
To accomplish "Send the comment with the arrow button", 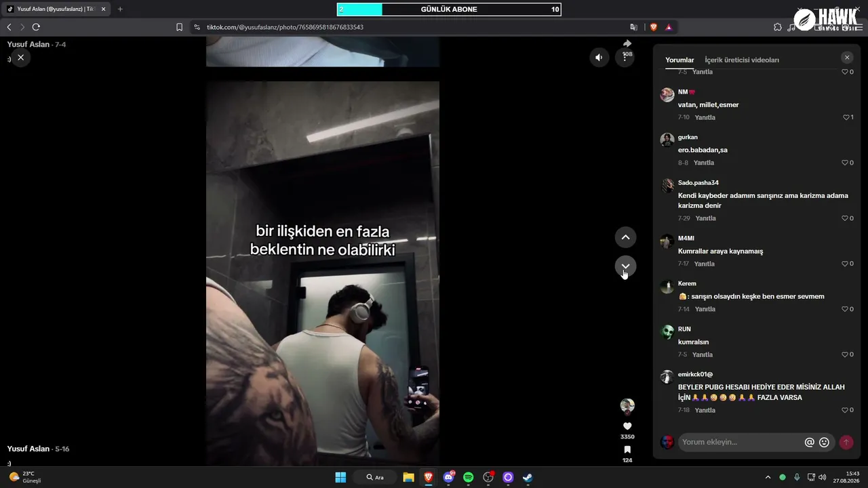I will click(x=846, y=443).
